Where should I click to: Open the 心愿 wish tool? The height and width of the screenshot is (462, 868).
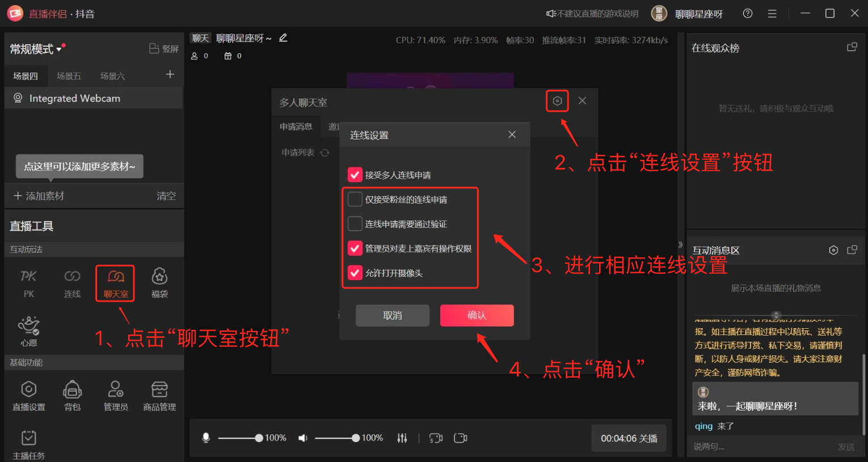[x=28, y=331]
